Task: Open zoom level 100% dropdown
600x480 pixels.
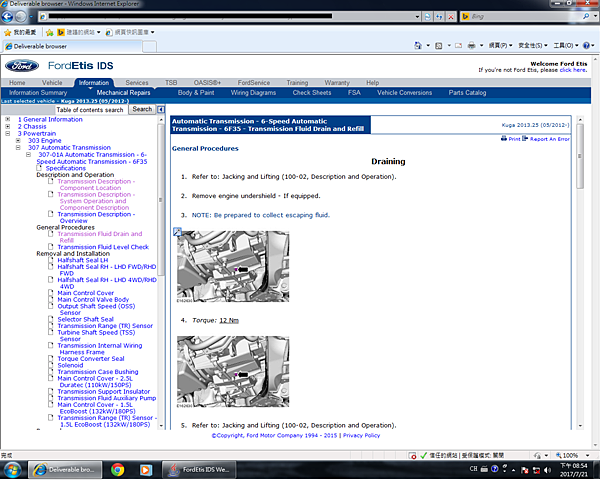Action: click(x=587, y=456)
